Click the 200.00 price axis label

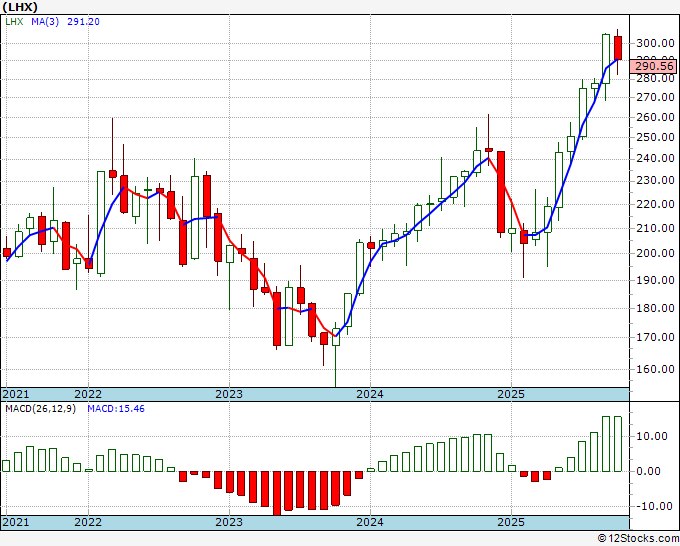coord(655,253)
